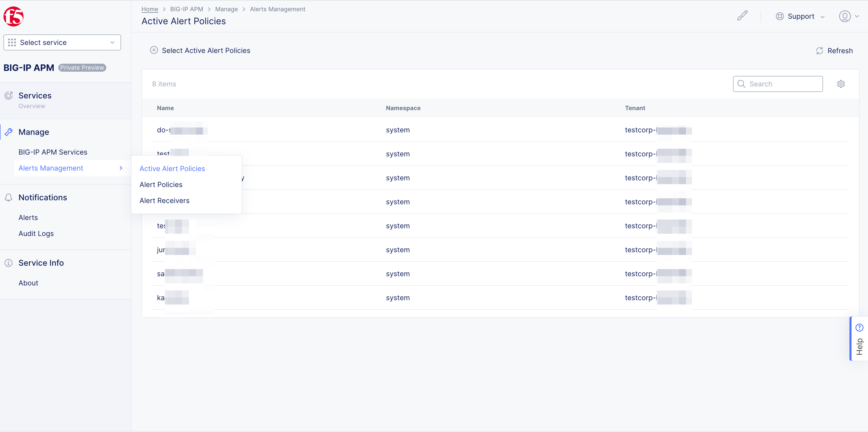
Task: Click the F5 logo
Action: pos(13,16)
